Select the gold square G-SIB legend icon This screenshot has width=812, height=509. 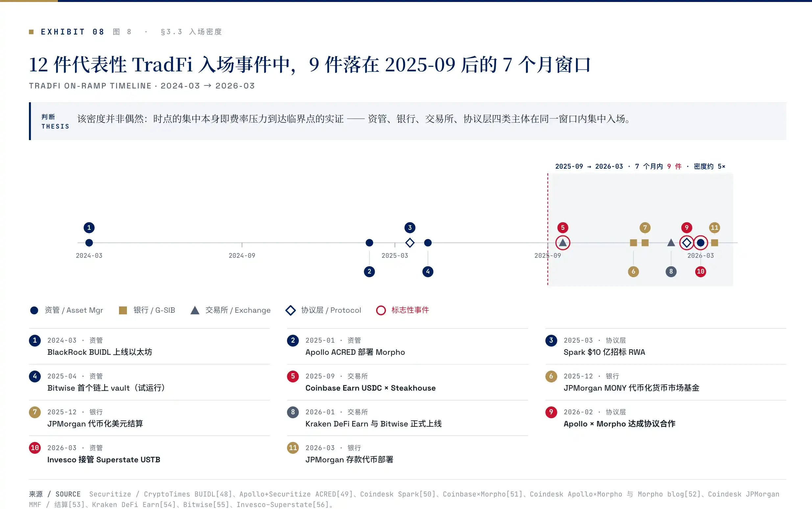[x=123, y=310]
